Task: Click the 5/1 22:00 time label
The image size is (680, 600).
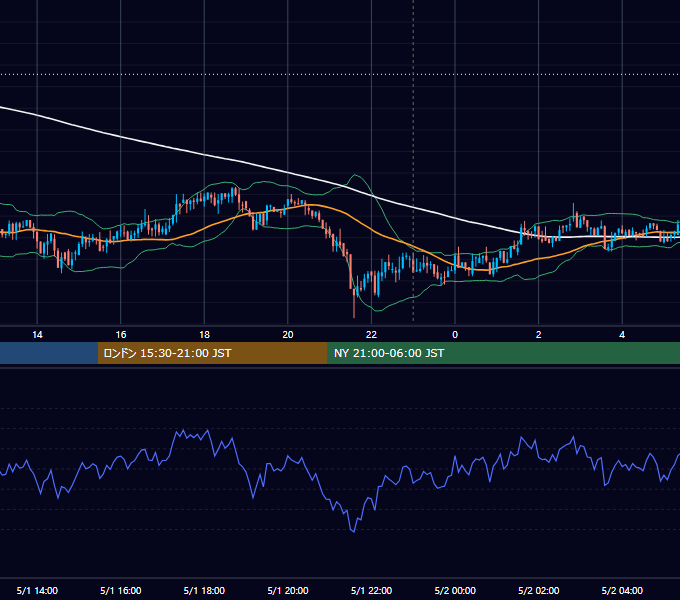Action: click(x=371, y=590)
